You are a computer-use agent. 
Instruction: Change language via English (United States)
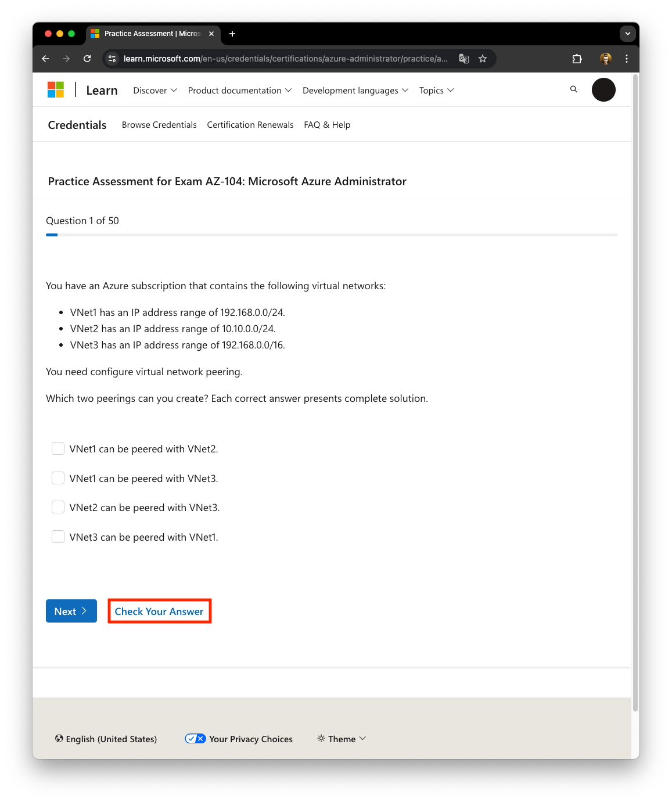(x=106, y=739)
